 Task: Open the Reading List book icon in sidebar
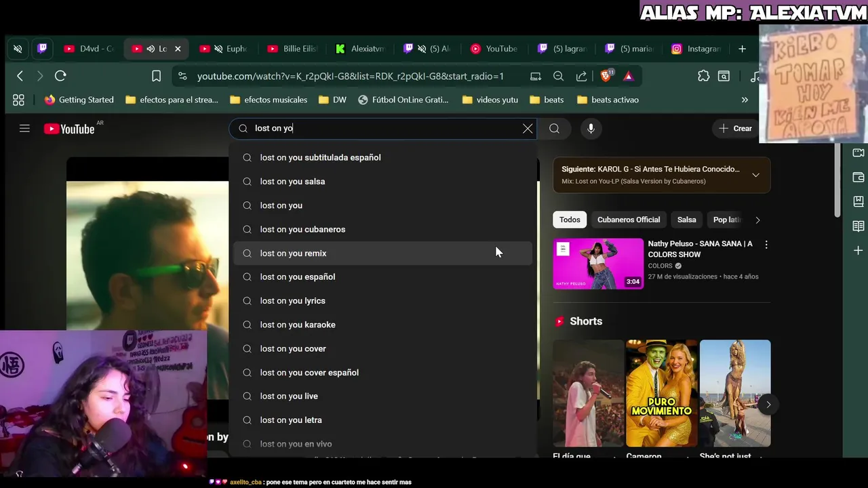(858, 226)
